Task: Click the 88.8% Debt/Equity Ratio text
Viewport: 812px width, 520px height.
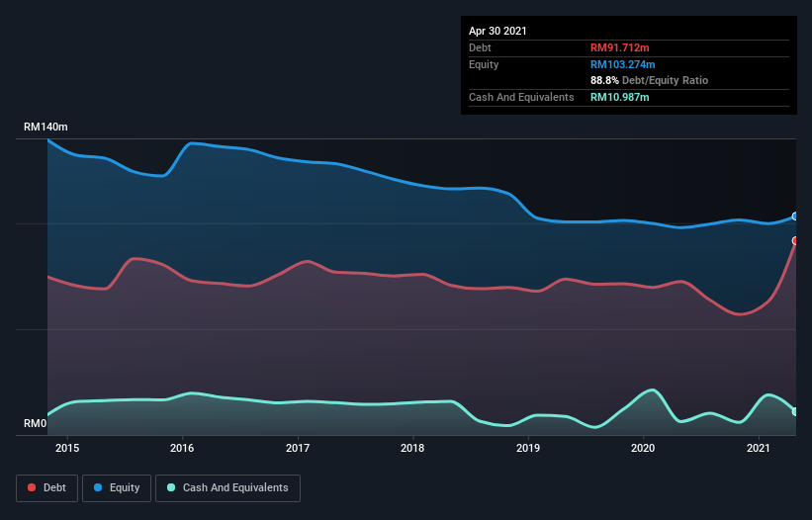Action: (x=650, y=80)
